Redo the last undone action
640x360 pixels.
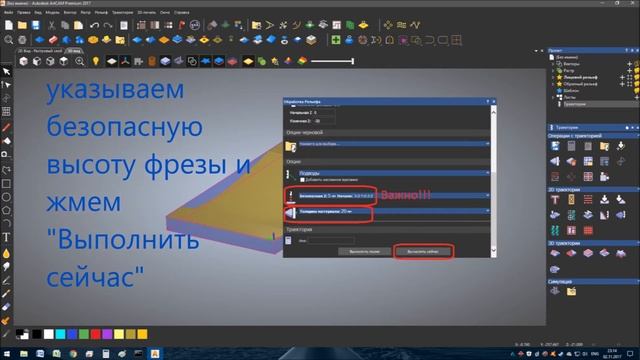[108, 25]
